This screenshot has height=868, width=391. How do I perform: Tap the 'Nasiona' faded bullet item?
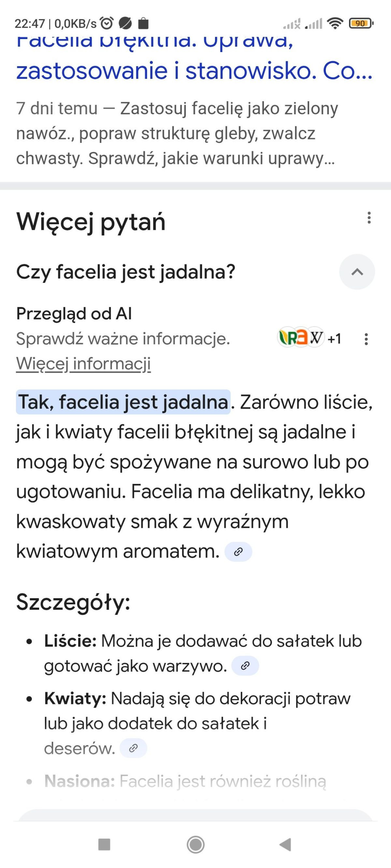point(185,781)
